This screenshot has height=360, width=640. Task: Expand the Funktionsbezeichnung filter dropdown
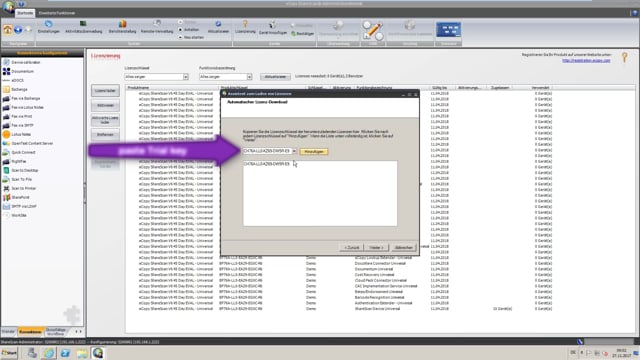pyautogui.click(x=249, y=77)
